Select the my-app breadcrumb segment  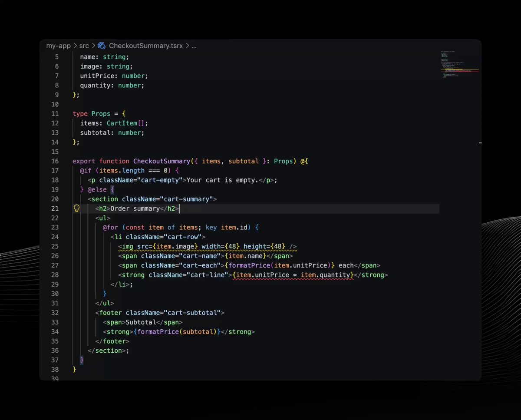pos(58,46)
